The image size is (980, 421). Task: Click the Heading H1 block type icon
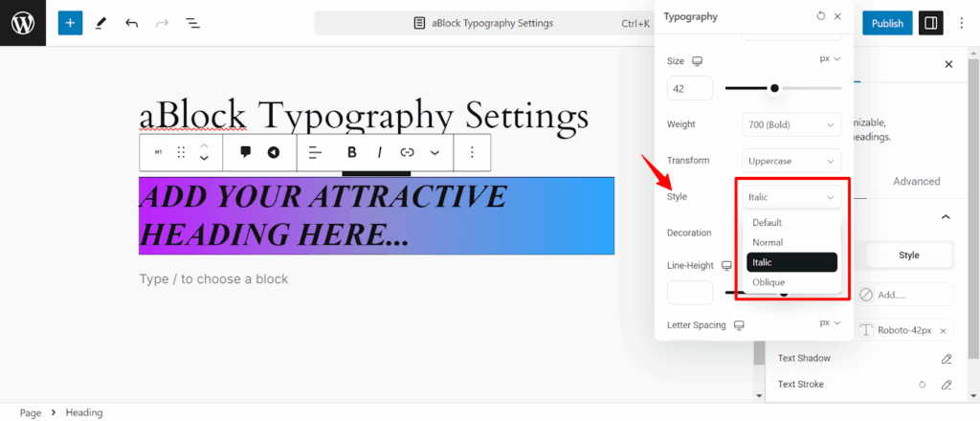158,152
